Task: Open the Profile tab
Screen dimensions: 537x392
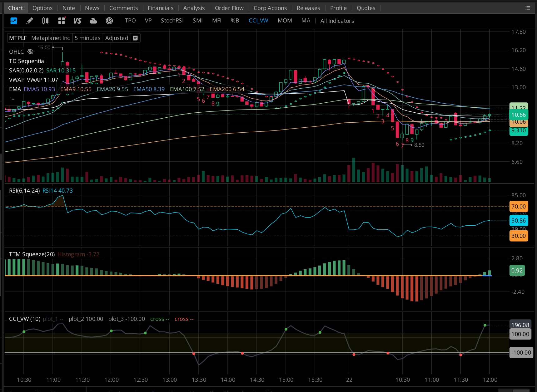Action: coord(338,8)
